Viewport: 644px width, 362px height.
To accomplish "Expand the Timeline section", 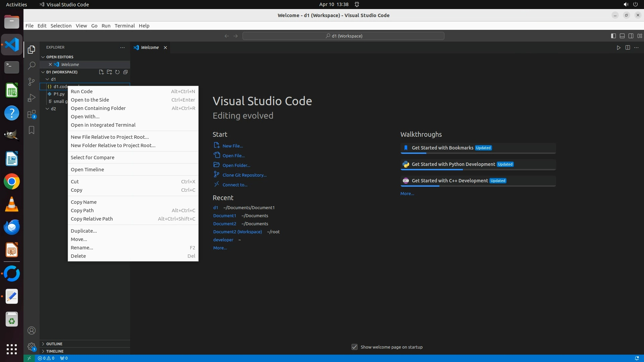I will point(55,351).
